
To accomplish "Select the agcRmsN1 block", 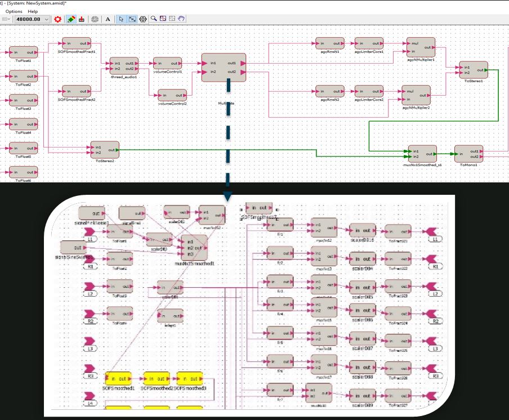I will pos(330,43).
